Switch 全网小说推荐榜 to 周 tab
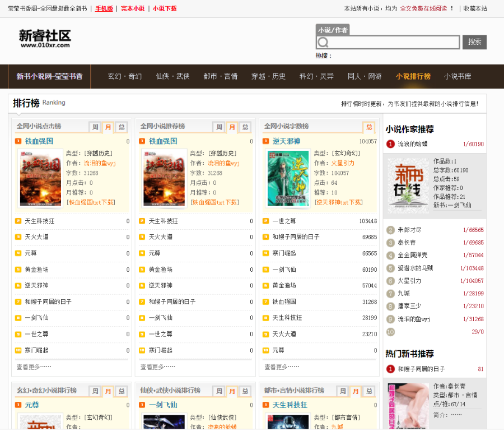 coord(219,127)
